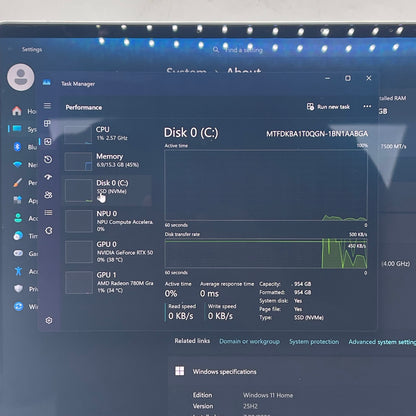Open the Startup apps tab icon
Viewport: 416px width, 416px height.
coord(48,177)
